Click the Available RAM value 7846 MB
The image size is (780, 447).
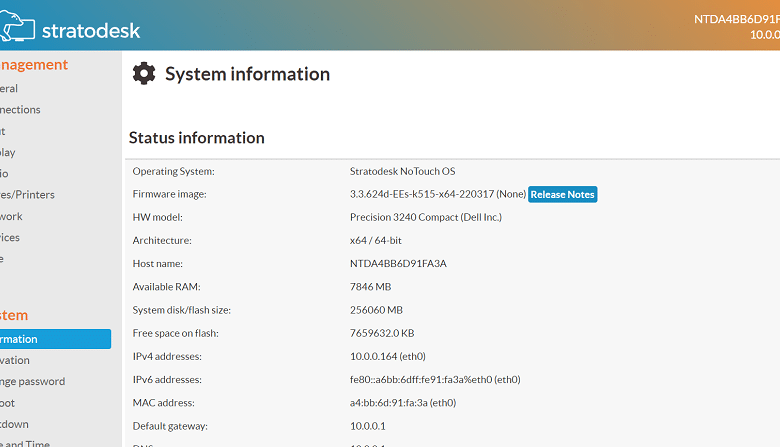(370, 287)
